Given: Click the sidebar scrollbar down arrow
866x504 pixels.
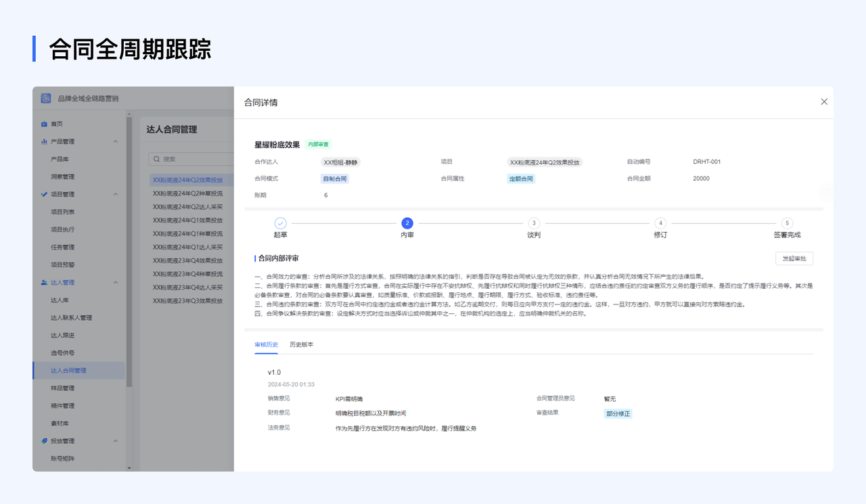Looking at the screenshot, I should coord(129,467).
